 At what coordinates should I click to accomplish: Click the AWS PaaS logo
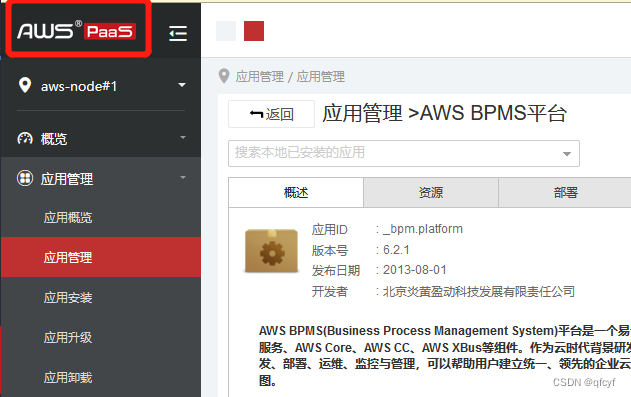(x=76, y=31)
